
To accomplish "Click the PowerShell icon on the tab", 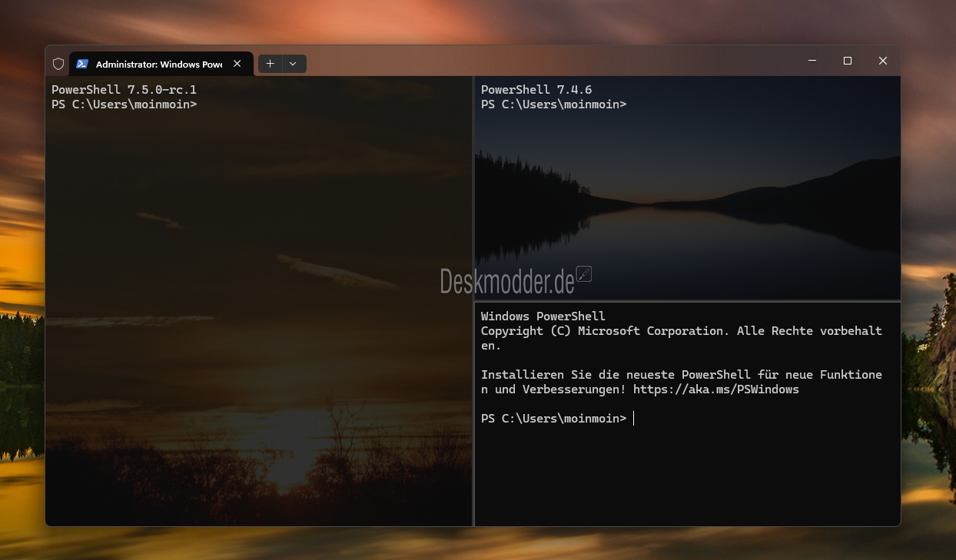I will 82,64.
